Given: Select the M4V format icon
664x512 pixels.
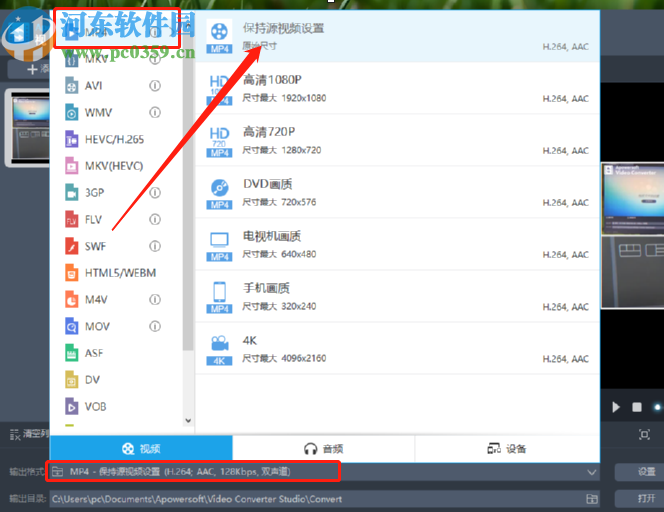Looking at the screenshot, I should (x=72, y=299).
